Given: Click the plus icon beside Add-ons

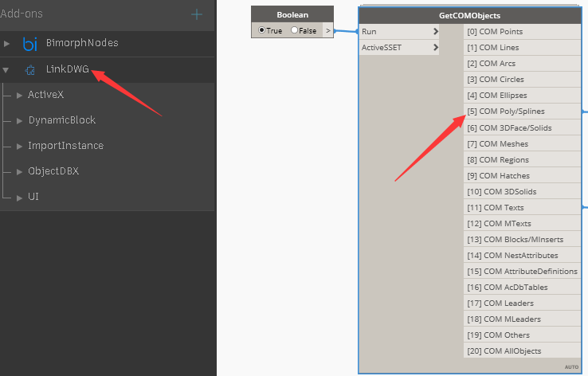Looking at the screenshot, I should (197, 14).
